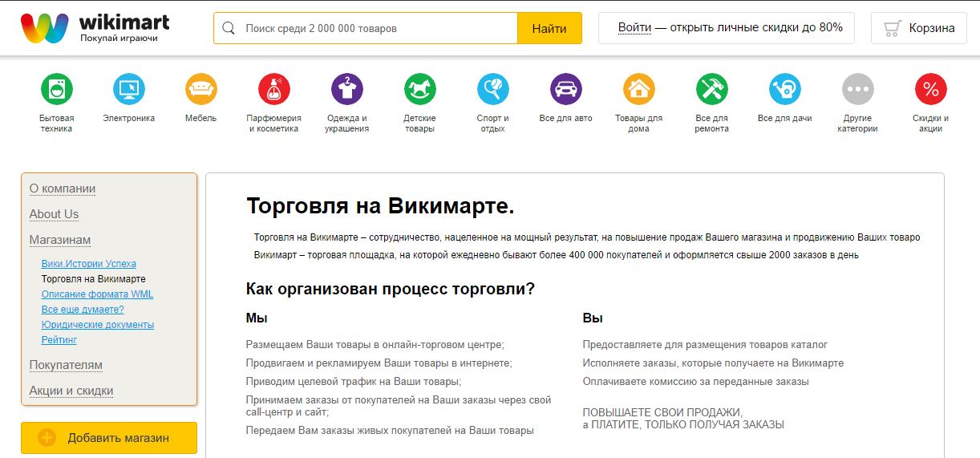This screenshot has height=458, width=980.
Task: Open Все еще думаете? link
Action: [83, 310]
